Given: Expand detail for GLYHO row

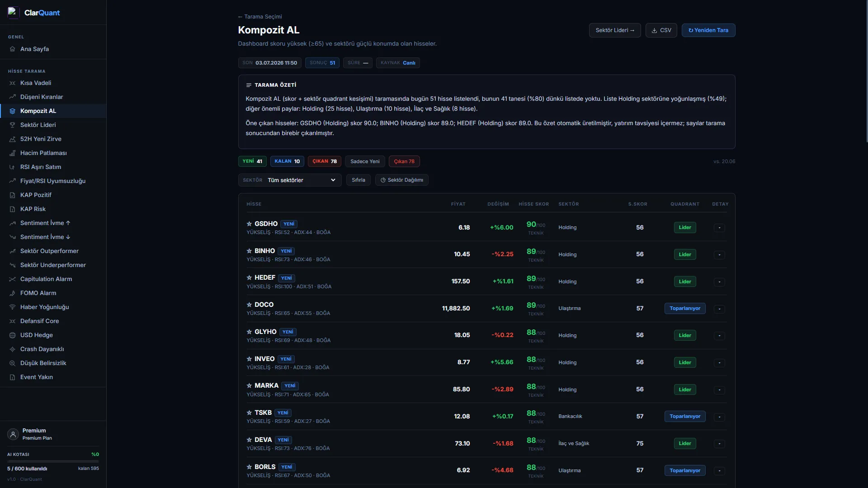Looking at the screenshot, I should coord(719,336).
